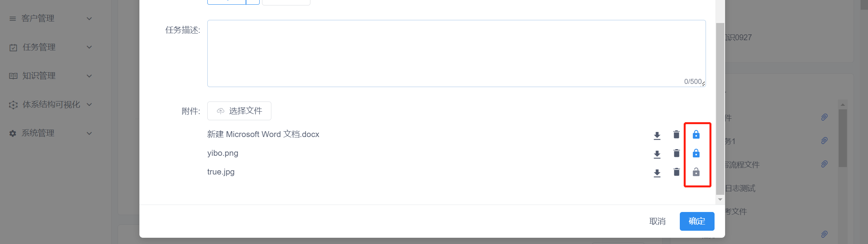Image resolution: width=868 pixels, height=244 pixels.
Task: Download the 新建 Microsoft Word 文档.docx attachment
Action: pyautogui.click(x=657, y=135)
